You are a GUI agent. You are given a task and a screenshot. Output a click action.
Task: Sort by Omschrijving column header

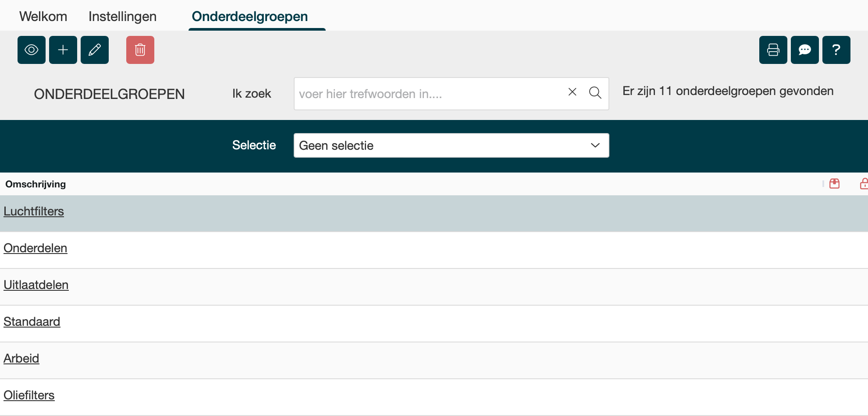click(36, 184)
